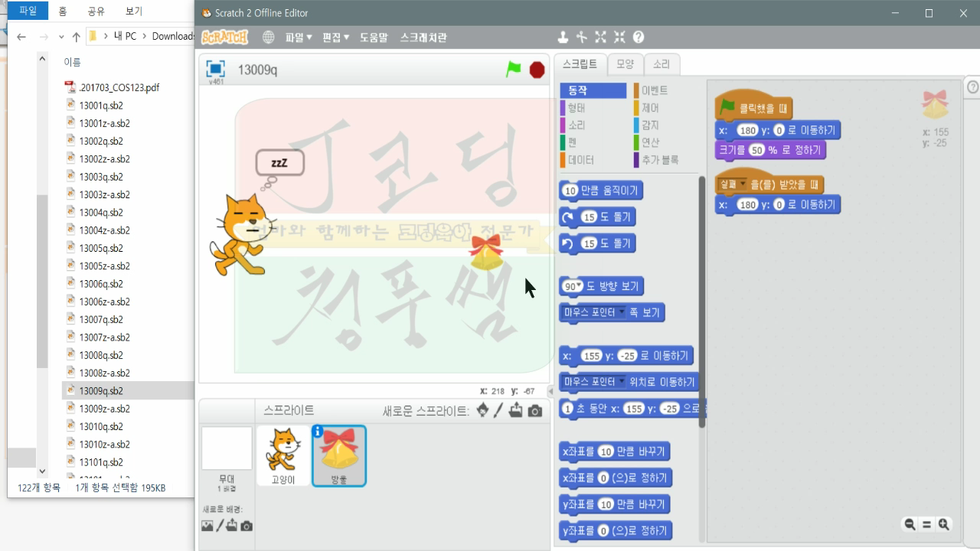This screenshot has height=551, width=980.
Task: Select the shrink sprite tool
Action: [618, 37]
